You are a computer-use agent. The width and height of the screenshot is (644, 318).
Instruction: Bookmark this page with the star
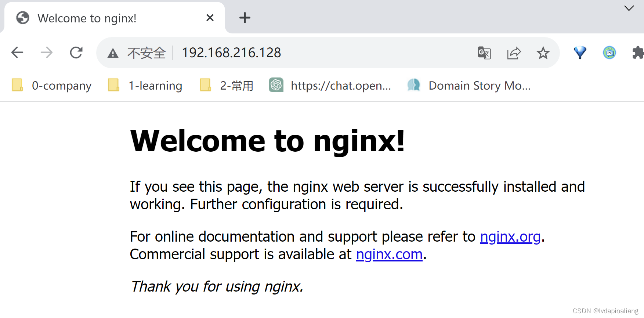coord(543,53)
